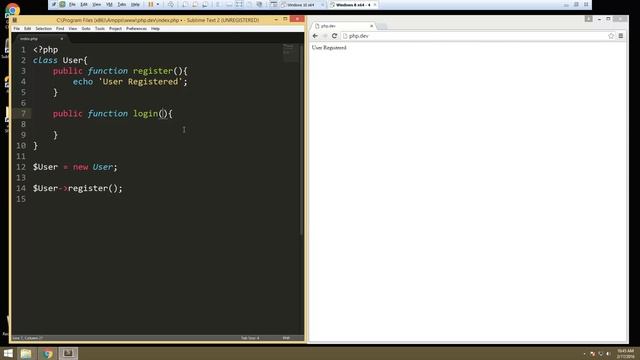The height and width of the screenshot is (360, 640).
Task: Click the 'echo User Registered' code line
Action: tap(130, 82)
